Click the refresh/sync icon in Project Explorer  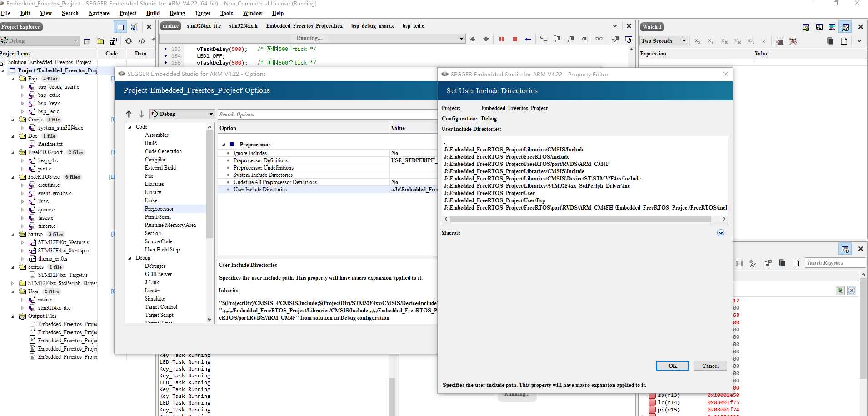pyautogui.click(x=129, y=41)
